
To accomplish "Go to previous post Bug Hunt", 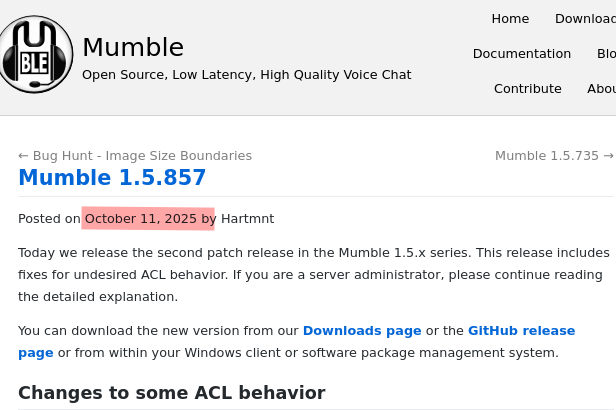I will pos(135,156).
